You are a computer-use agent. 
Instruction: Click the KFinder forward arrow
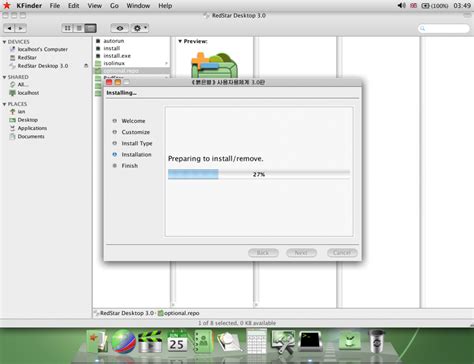point(21,28)
